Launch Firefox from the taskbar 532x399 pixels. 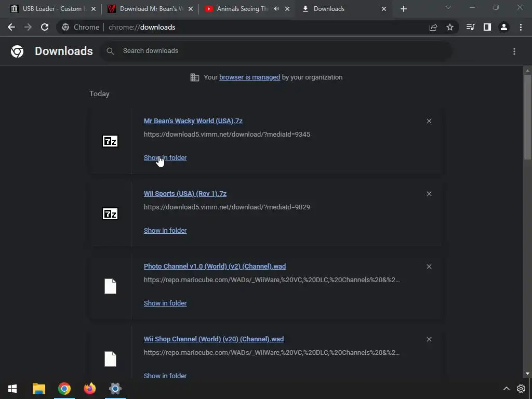tap(89, 389)
